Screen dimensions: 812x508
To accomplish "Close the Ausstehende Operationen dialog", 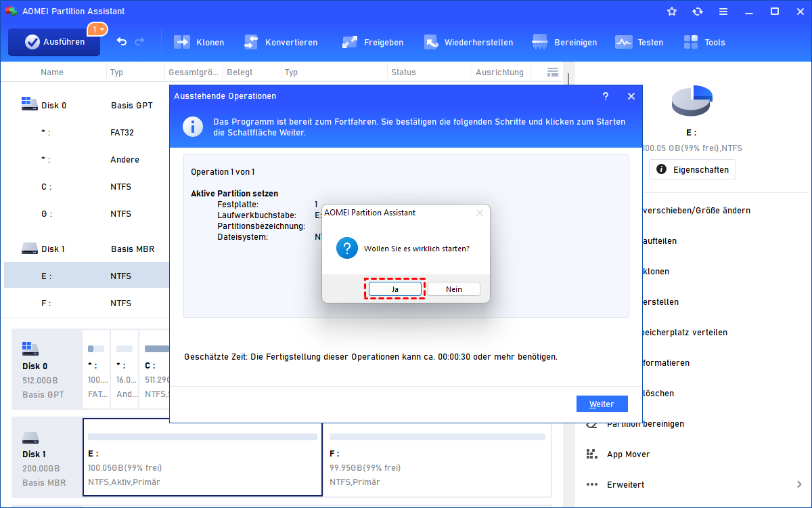I will point(631,96).
